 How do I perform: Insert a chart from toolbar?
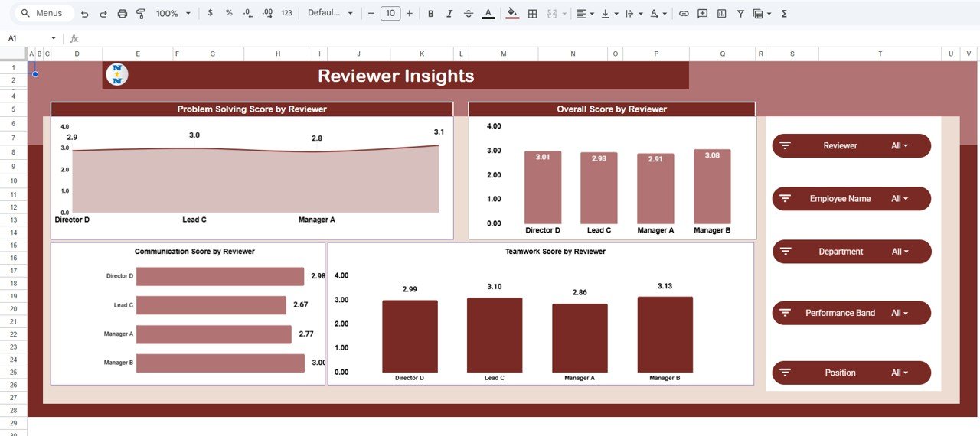point(721,14)
